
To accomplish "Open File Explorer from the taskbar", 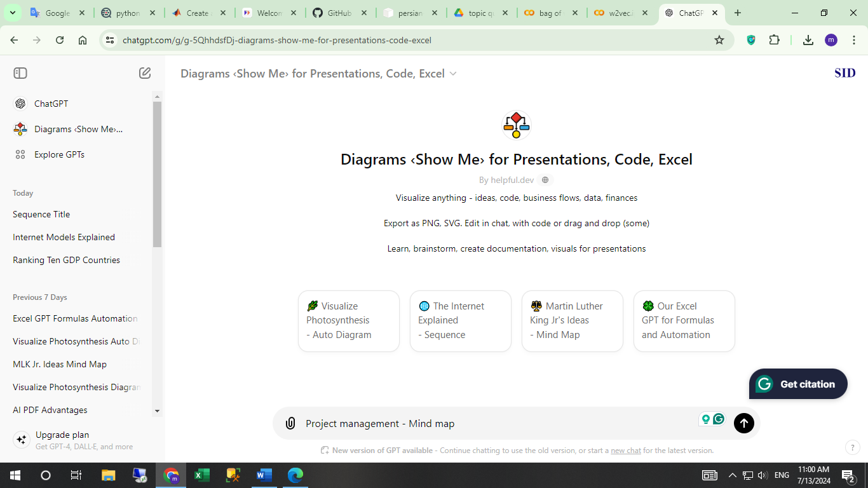I will (x=109, y=475).
